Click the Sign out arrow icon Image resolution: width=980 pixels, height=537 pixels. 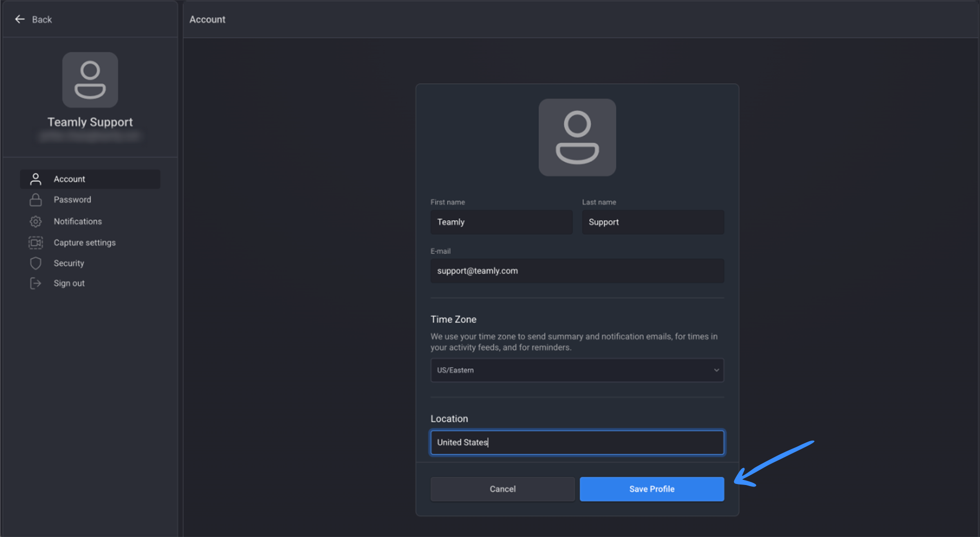35,283
